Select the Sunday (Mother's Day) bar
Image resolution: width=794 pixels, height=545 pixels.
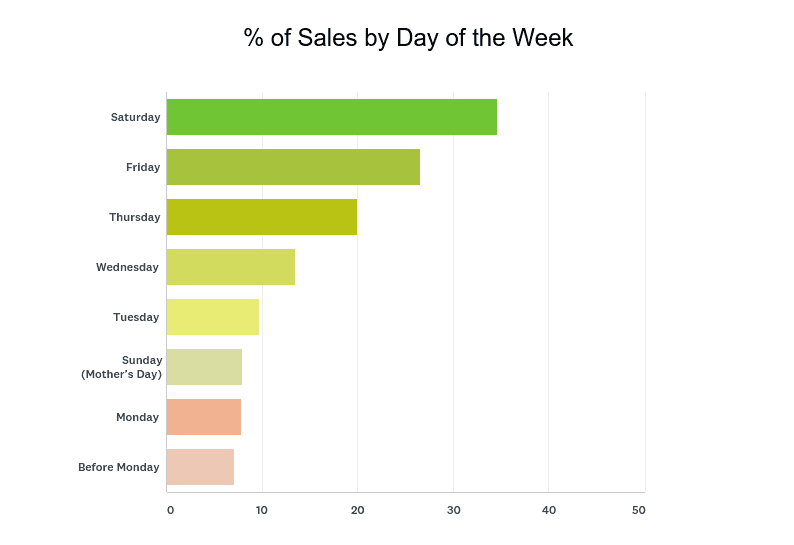click(204, 367)
